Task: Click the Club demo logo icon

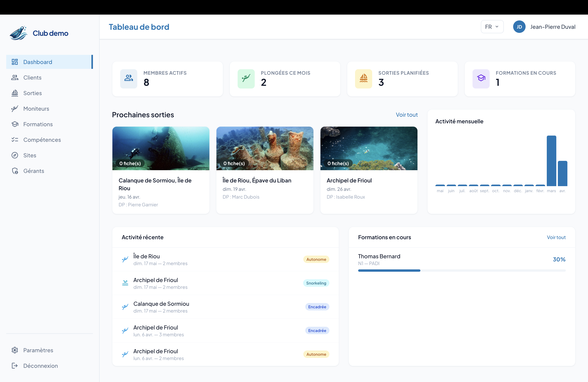Action: pyautogui.click(x=18, y=33)
